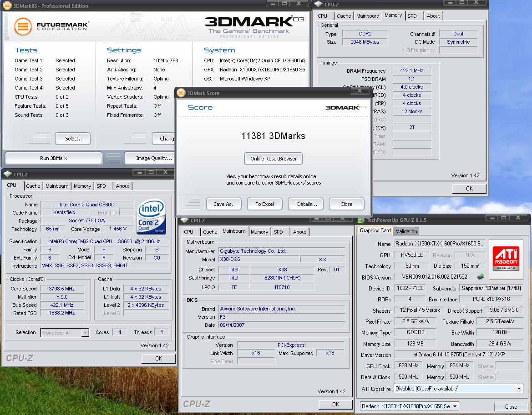Click OK in CPU-Z Memory window
The width and height of the screenshot is (532, 415).
(x=469, y=188)
